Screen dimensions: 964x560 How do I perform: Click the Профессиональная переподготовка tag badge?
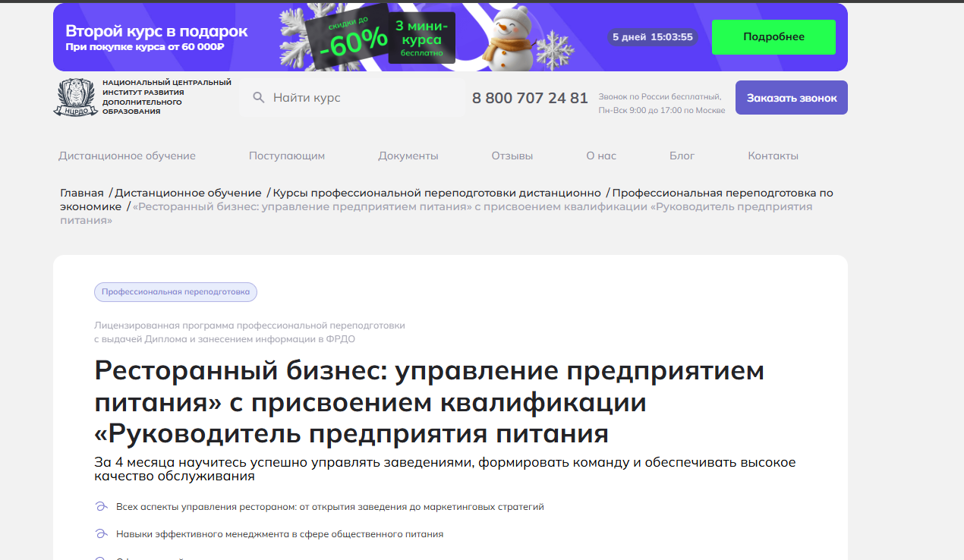tap(175, 292)
